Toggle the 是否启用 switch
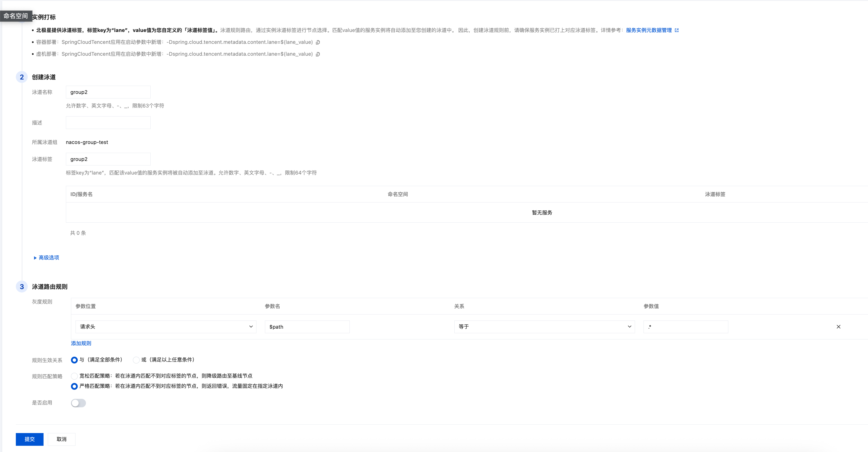 (79, 403)
